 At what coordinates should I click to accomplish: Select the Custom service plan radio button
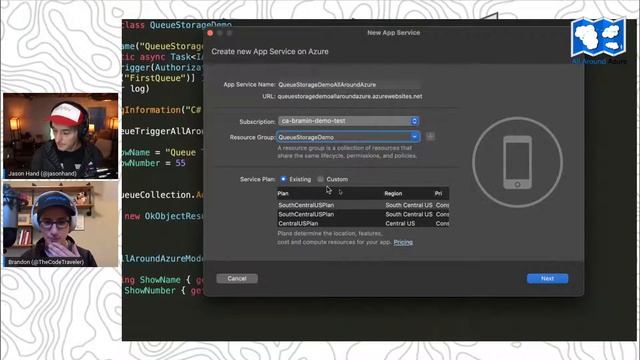320,179
